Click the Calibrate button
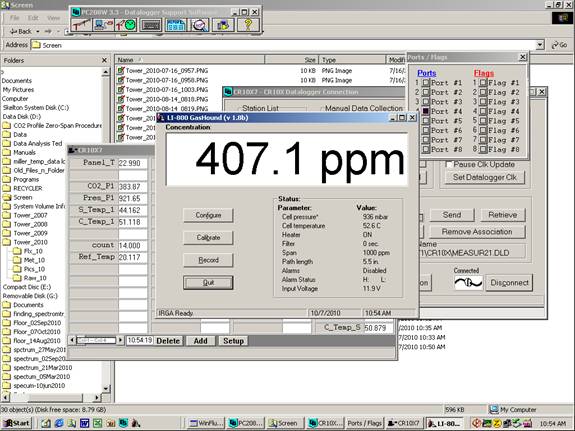This screenshot has height=431, width=575. pyautogui.click(x=208, y=237)
